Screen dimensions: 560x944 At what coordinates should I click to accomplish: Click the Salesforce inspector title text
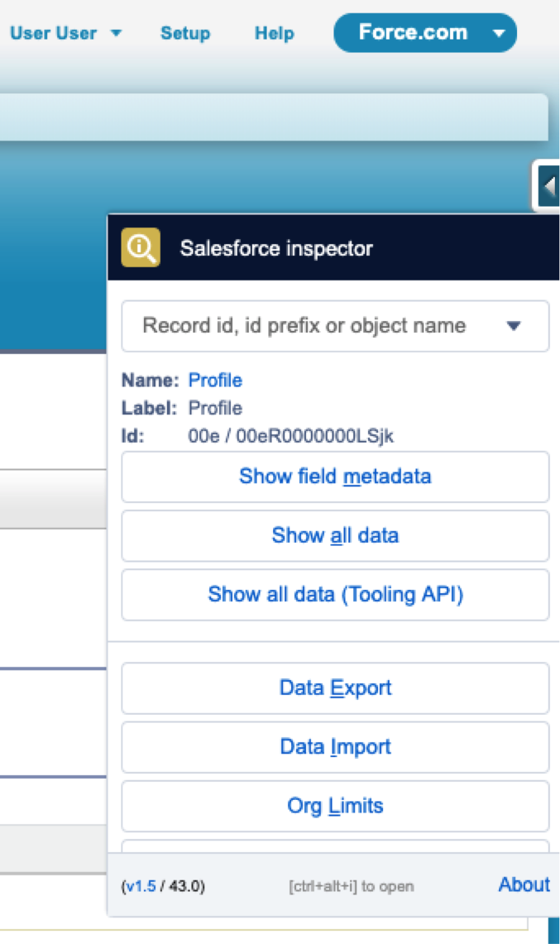click(x=276, y=248)
